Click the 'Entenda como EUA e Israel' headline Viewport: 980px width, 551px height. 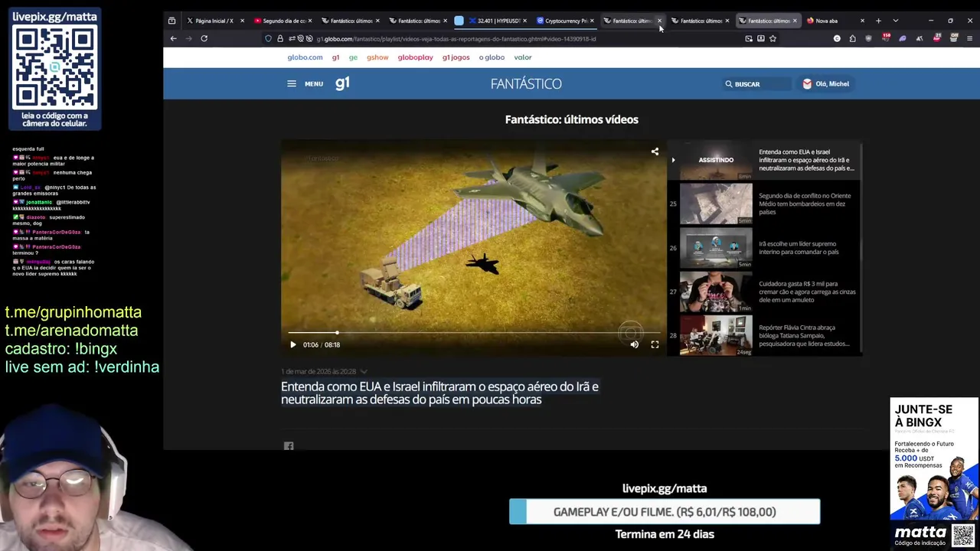(439, 393)
